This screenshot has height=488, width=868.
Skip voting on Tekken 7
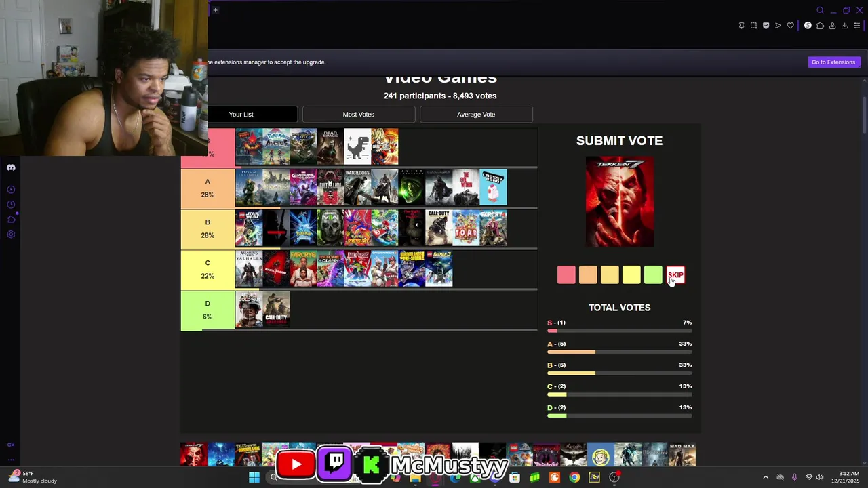(675, 275)
